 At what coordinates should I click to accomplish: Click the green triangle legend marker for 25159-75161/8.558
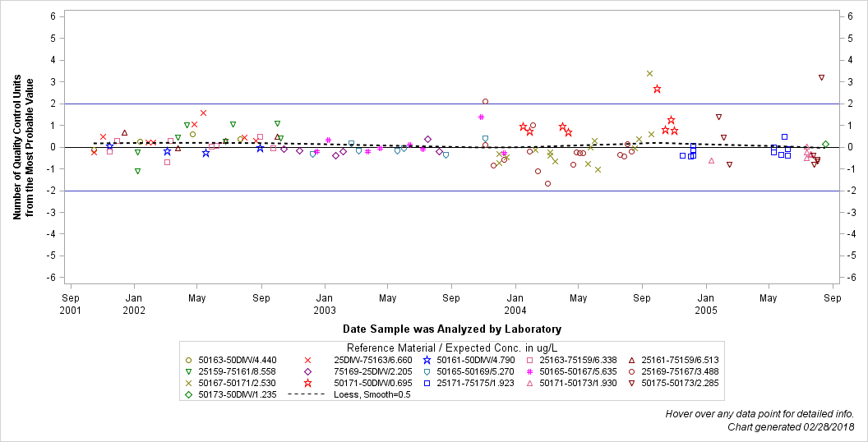click(189, 371)
